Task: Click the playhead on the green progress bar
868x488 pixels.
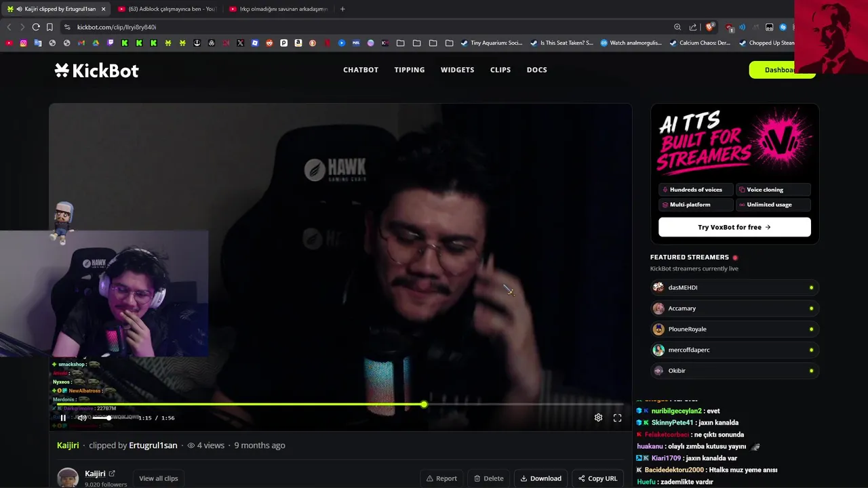Action: pos(424,405)
